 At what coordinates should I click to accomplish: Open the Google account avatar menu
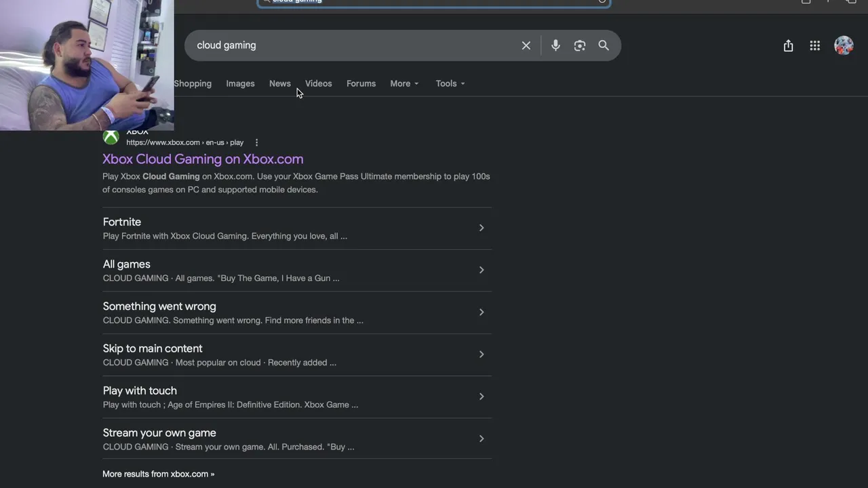pos(844,45)
